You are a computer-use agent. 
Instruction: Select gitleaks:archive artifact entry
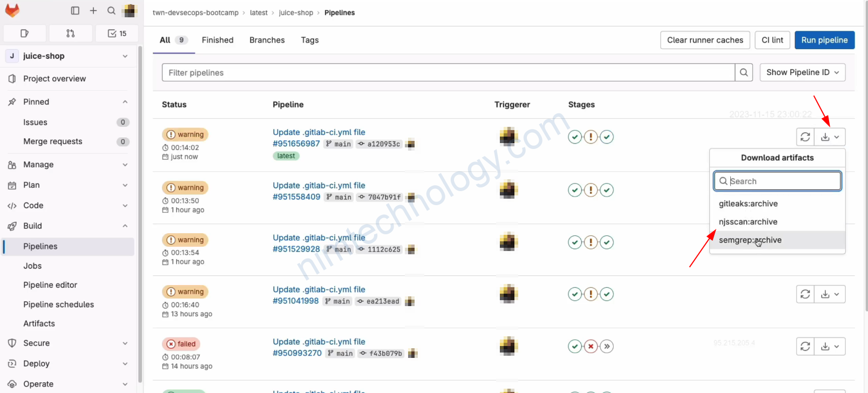point(748,204)
